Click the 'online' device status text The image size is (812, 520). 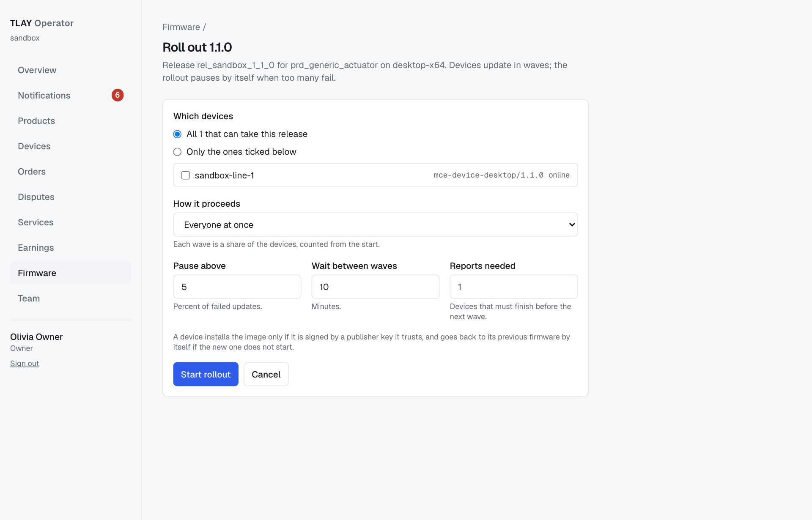coord(559,175)
